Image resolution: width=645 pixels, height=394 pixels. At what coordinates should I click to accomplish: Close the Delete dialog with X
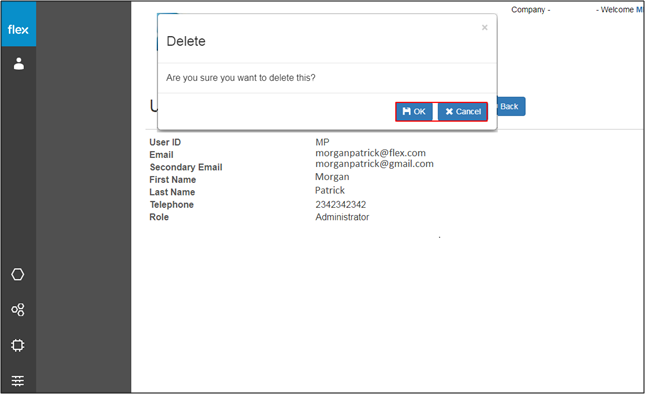coord(485,28)
